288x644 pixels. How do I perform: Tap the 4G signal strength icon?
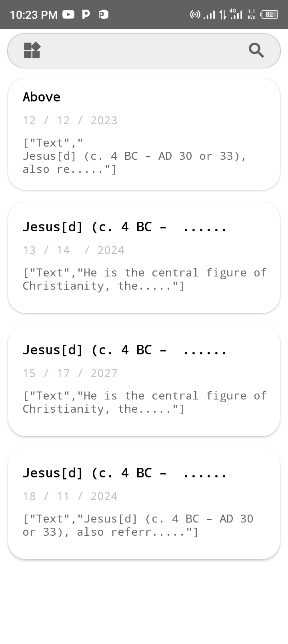coord(236,15)
